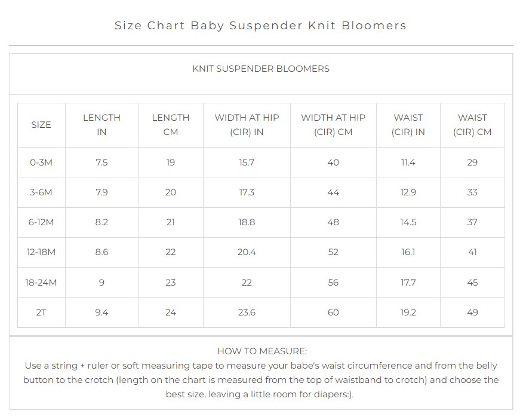Click the WAIST (CIR) CM header
This screenshot has height=420, width=520.
pos(472,125)
